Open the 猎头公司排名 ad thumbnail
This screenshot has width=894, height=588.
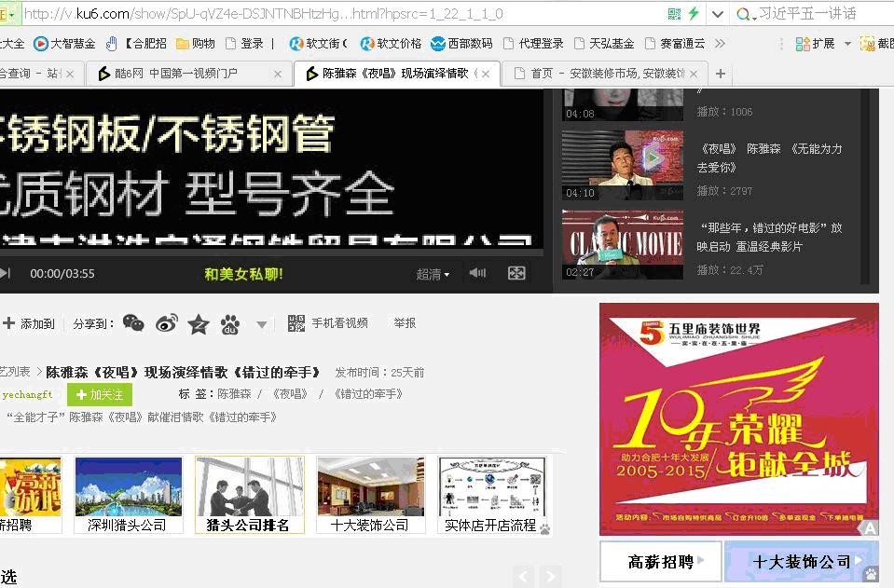(x=249, y=495)
